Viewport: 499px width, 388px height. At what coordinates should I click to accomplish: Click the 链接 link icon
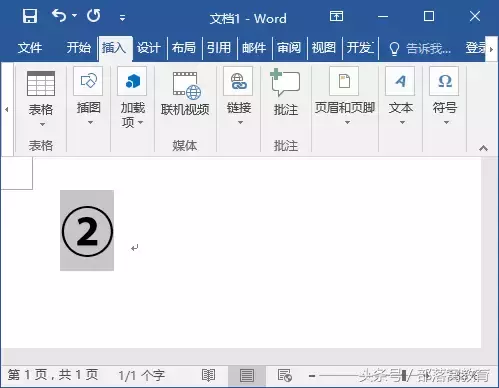(x=238, y=81)
